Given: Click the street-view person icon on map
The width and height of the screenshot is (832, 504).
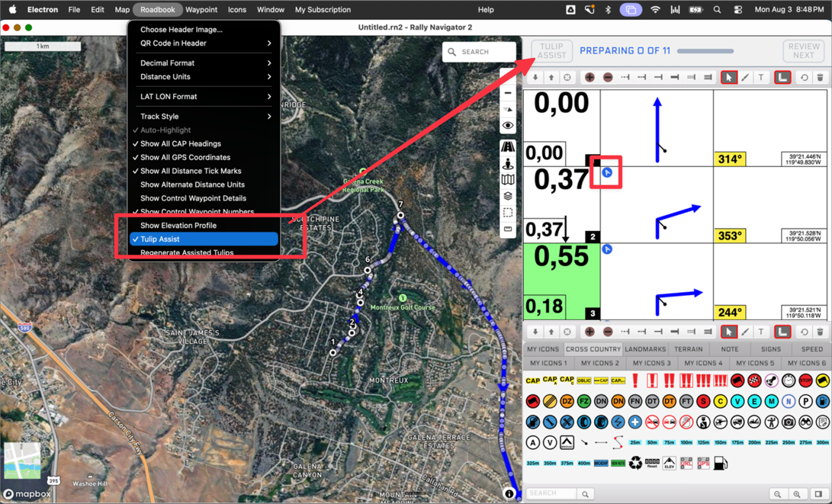Looking at the screenshot, I should coord(508,163).
